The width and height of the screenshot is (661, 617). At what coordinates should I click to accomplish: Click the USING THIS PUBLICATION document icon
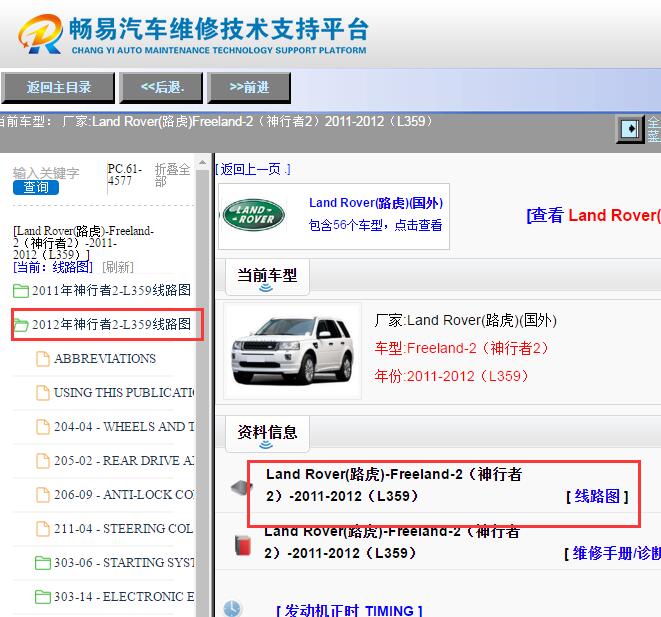(43, 392)
